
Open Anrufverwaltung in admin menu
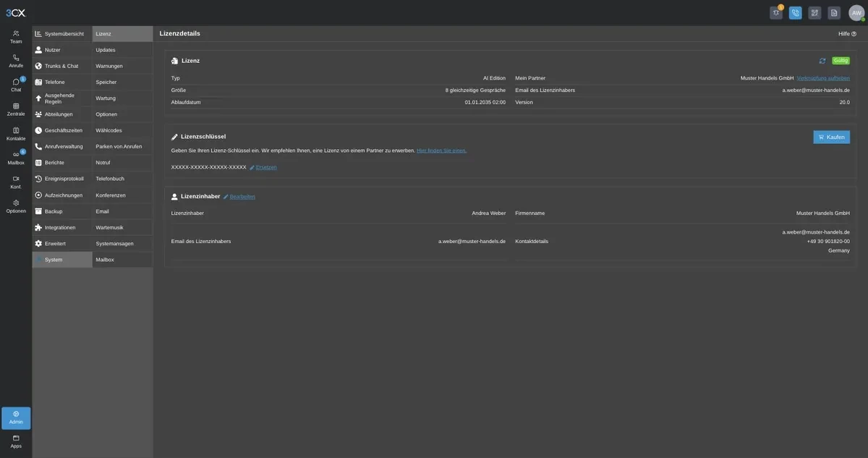(62, 146)
